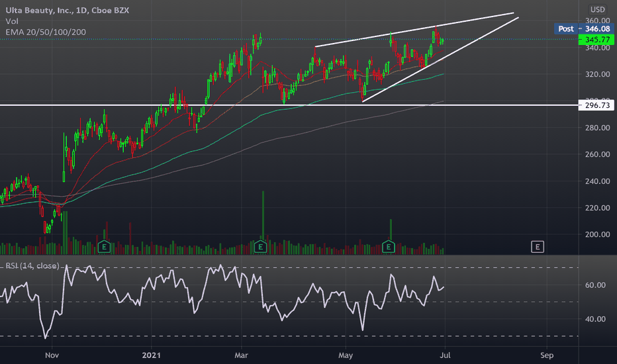Open the late-May earnings marker icon
This screenshot has height=364, width=617.
click(x=389, y=247)
